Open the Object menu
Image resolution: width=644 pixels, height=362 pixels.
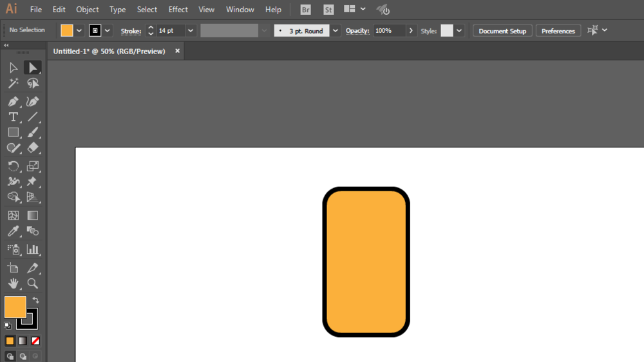pos(88,10)
